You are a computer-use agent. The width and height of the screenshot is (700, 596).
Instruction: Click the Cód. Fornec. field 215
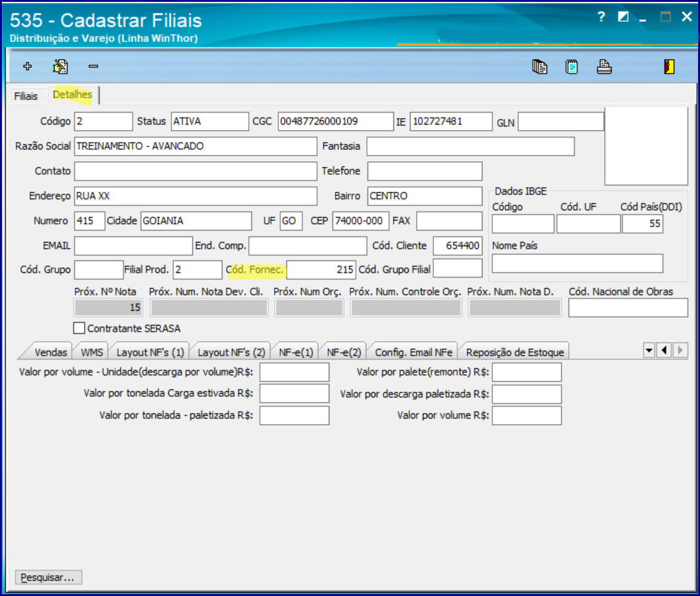(321, 270)
